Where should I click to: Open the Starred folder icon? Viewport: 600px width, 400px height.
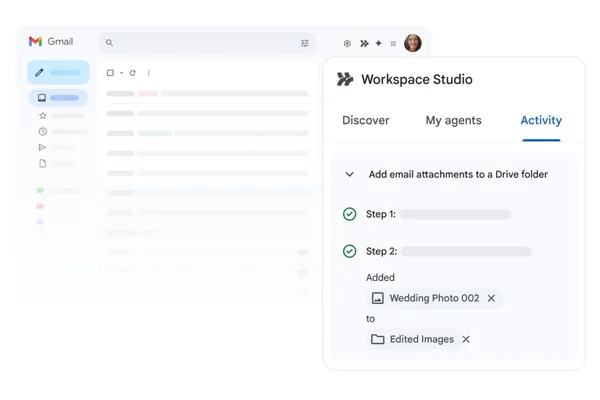click(x=42, y=116)
